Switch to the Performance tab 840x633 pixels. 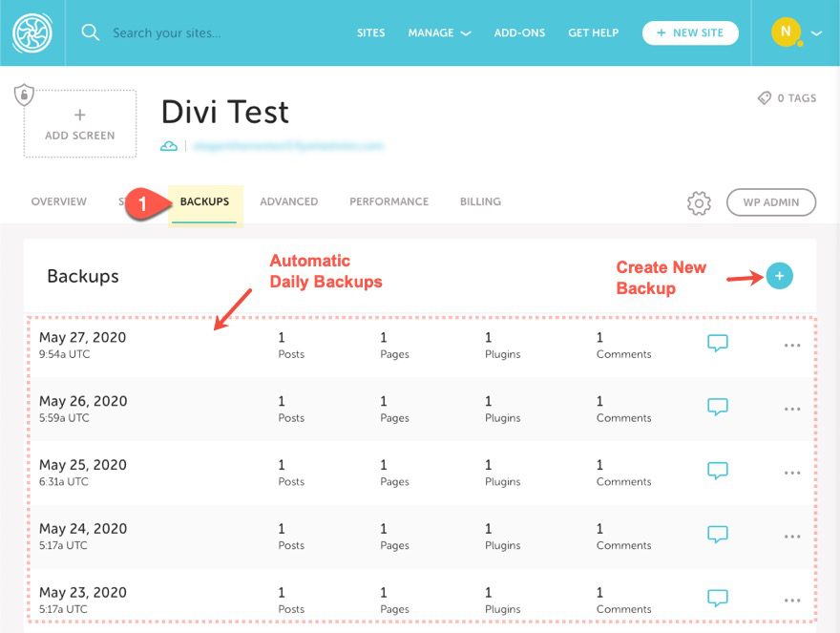click(x=388, y=201)
